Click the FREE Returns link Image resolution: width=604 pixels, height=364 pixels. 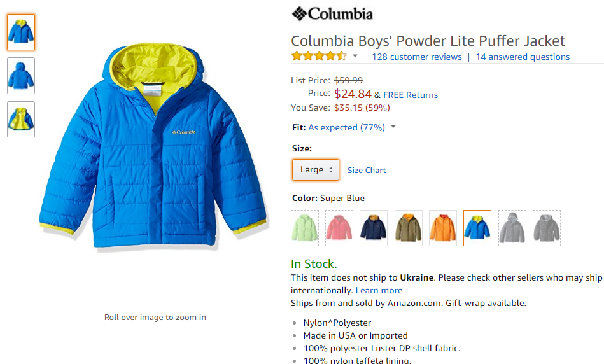coord(411,95)
